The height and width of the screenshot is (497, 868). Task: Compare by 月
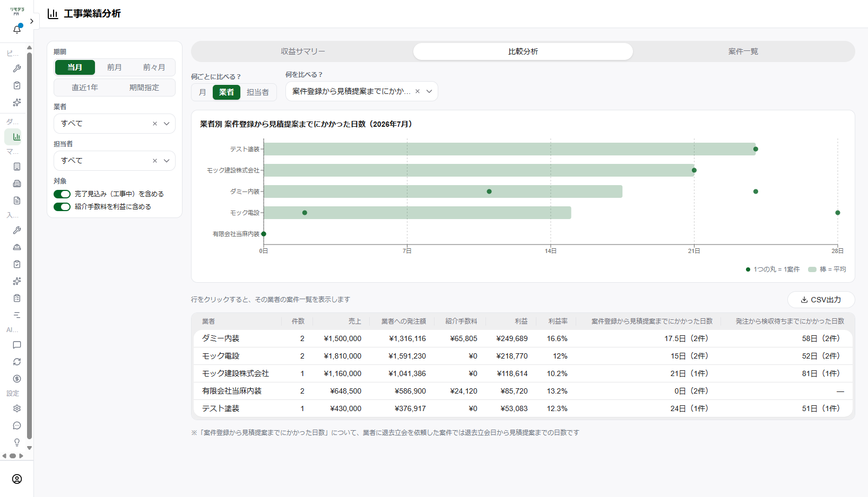coord(202,92)
